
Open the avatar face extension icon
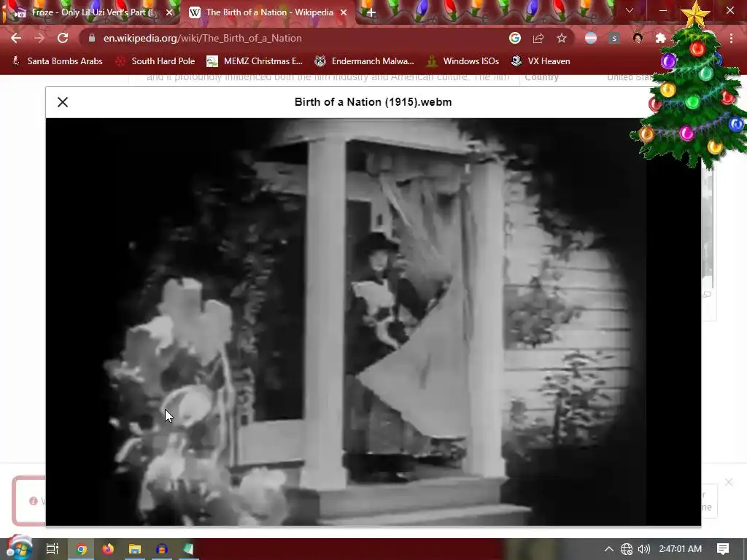[x=638, y=38]
